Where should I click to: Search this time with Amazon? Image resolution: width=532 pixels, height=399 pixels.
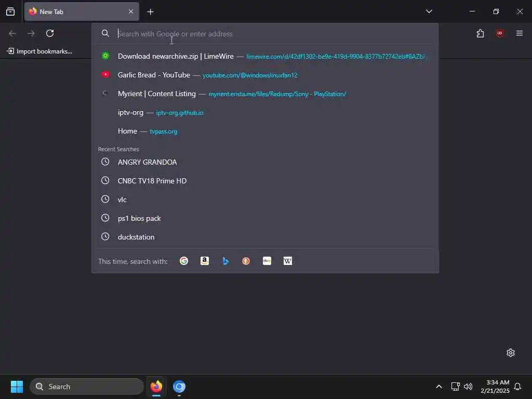(205, 261)
